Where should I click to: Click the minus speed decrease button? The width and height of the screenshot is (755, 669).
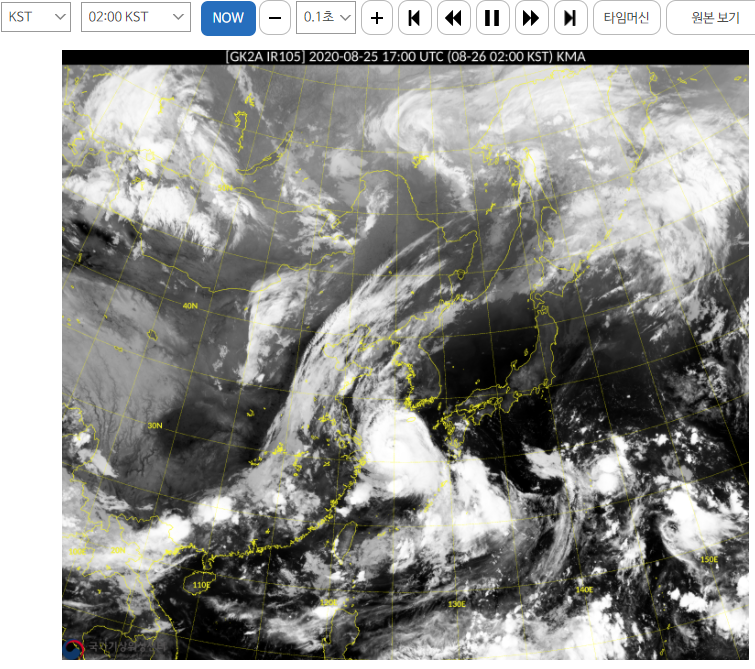275,18
